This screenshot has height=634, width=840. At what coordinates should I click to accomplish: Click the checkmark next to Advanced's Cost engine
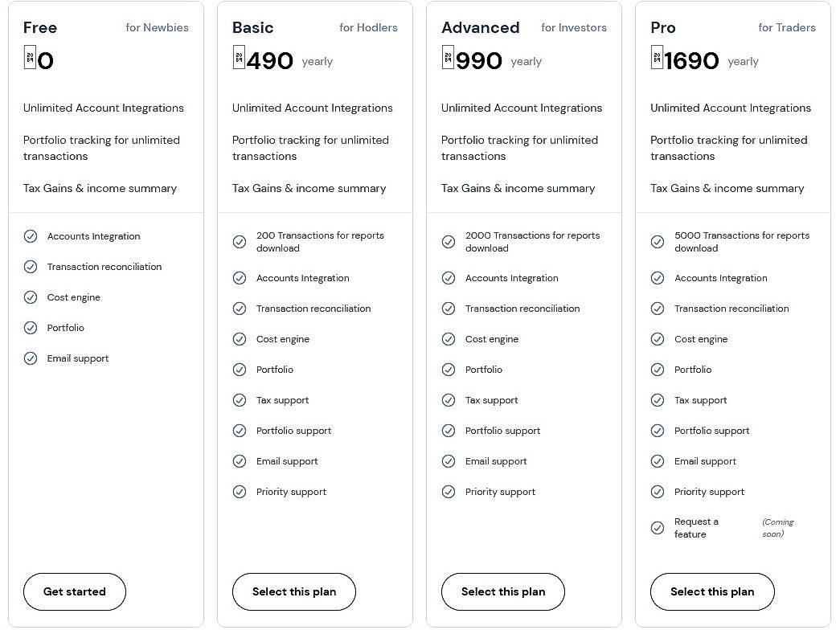449,339
